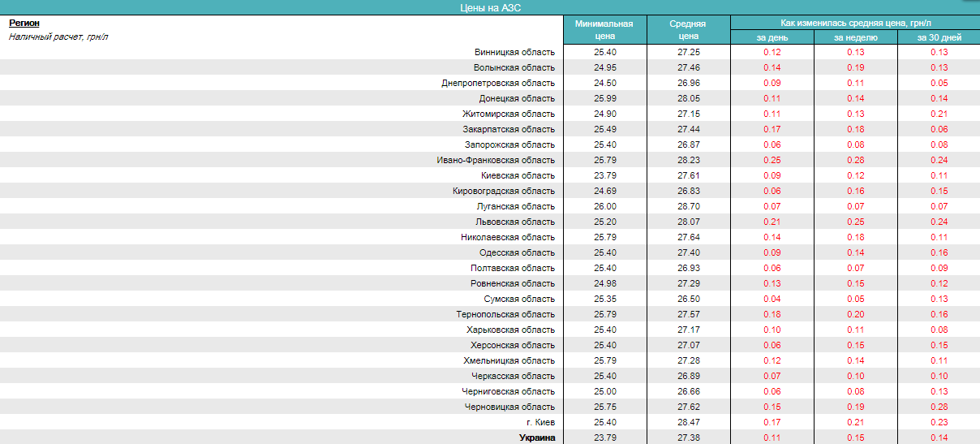Select the 'за 30 дней' sub-column header
Image resolution: width=980 pixels, height=444 pixels.
point(939,37)
